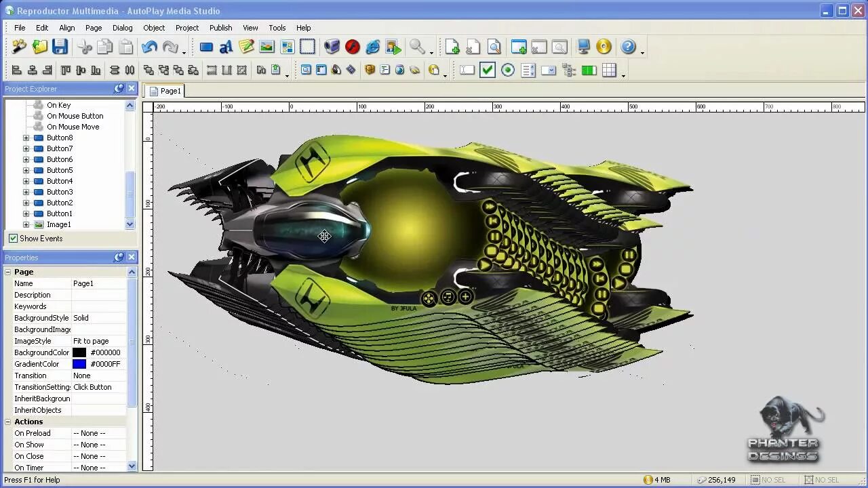The width and height of the screenshot is (868, 488).
Task: Open the Object menu
Action: coord(154,28)
